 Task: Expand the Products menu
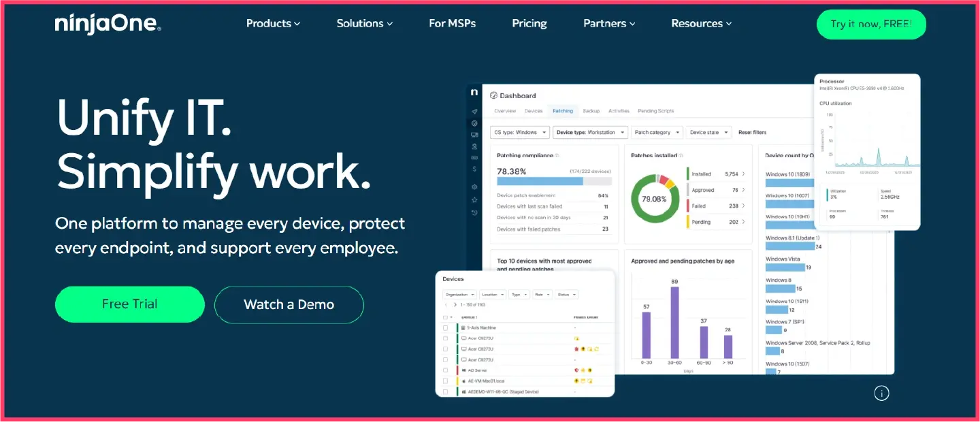tap(273, 24)
